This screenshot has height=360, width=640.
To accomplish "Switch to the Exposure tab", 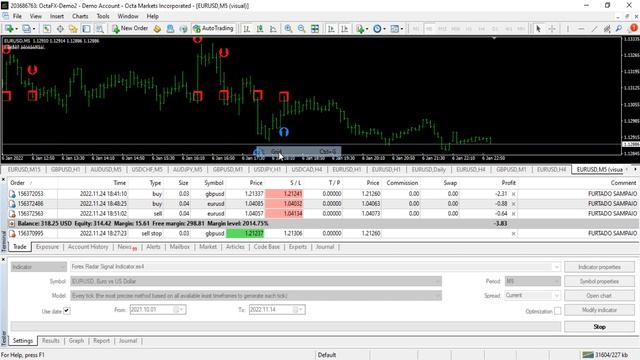I will pyautogui.click(x=47, y=247).
